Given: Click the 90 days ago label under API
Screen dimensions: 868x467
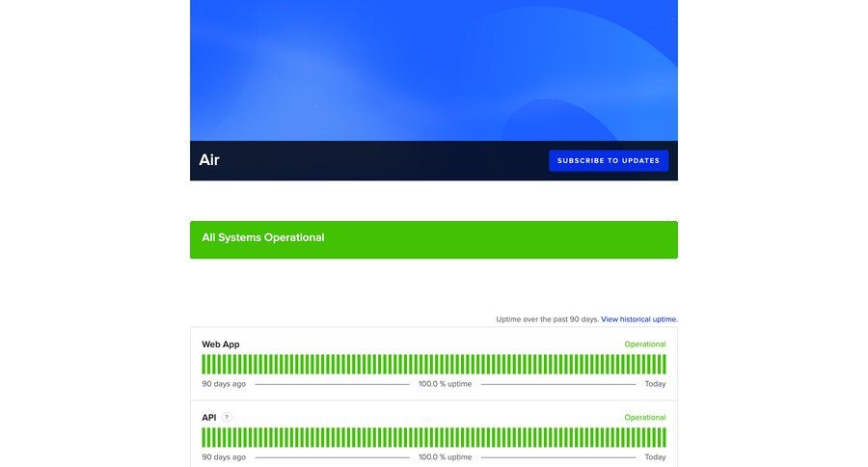Looking at the screenshot, I should coord(224,457).
